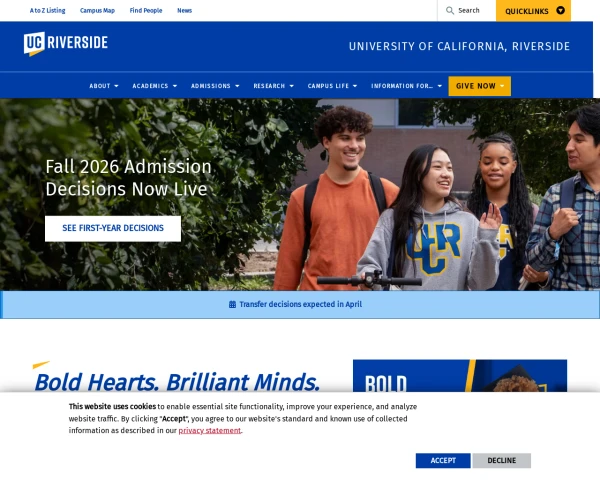Open the Find People link
Image resolution: width=600 pixels, height=480 pixels.
click(146, 11)
